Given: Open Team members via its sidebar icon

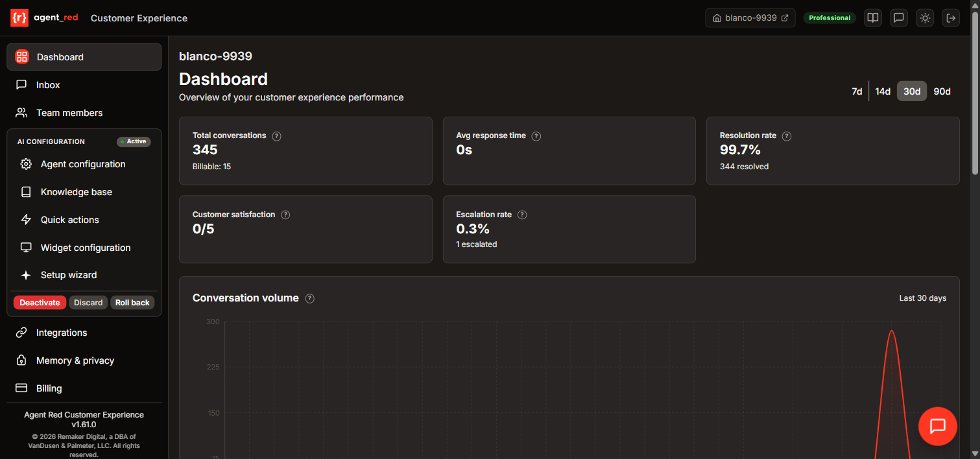Looking at the screenshot, I should [x=21, y=113].
